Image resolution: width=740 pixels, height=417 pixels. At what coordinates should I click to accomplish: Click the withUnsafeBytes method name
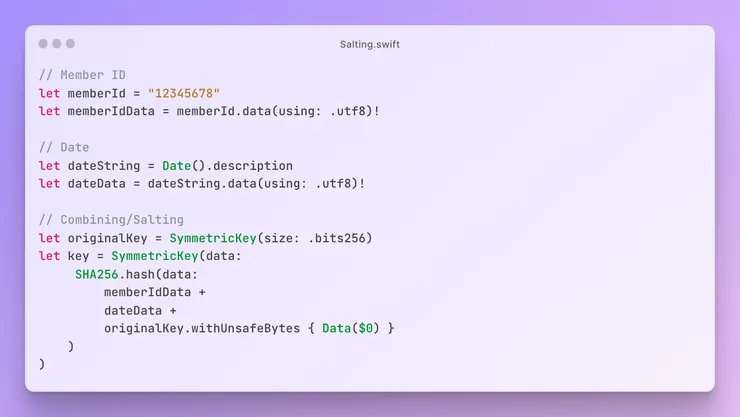244,328
